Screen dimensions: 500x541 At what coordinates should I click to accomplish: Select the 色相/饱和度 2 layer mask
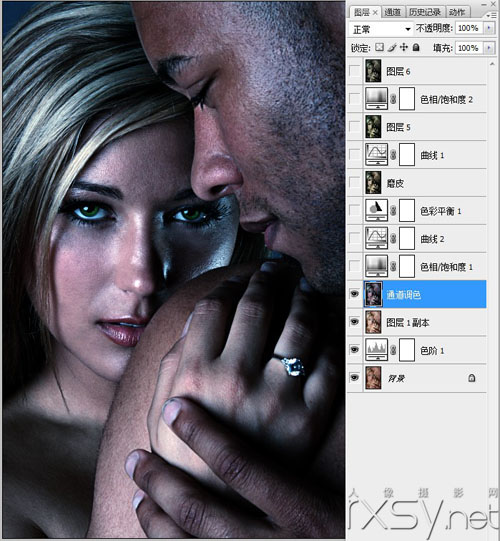[x=407, y=99]
